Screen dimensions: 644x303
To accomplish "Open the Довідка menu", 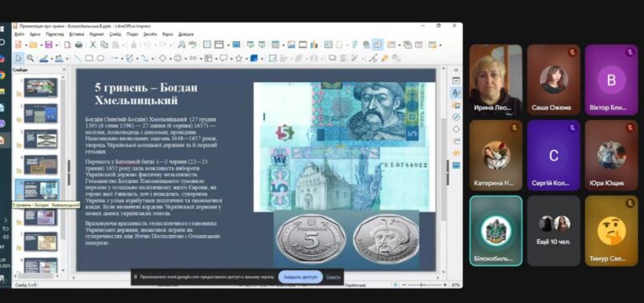I will pos(185,34).
